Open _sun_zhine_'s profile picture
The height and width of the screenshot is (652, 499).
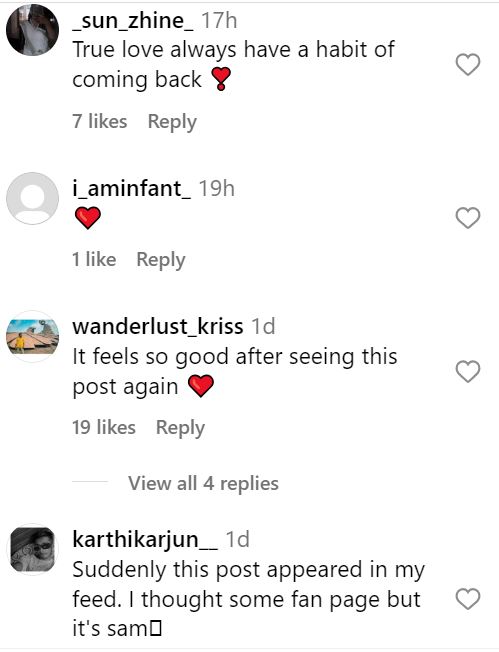click(32, 30)
